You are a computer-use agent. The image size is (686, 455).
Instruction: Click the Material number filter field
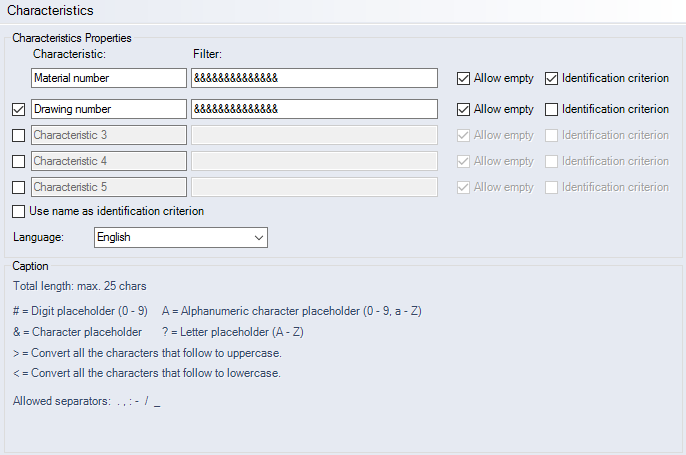point(314,78)
